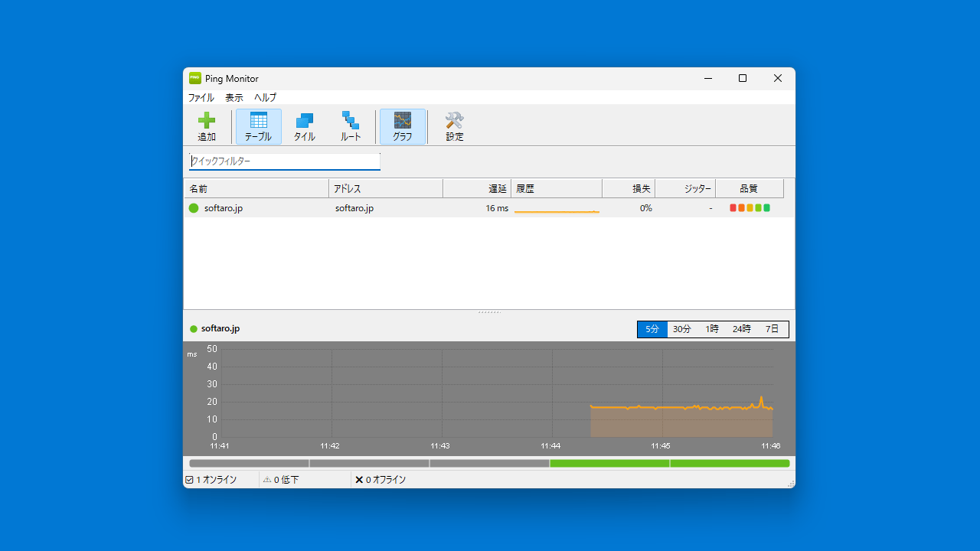Screen dimensions: 980x551
Task: Activate the グラフ graph view icon
Action: click(402, 126)
